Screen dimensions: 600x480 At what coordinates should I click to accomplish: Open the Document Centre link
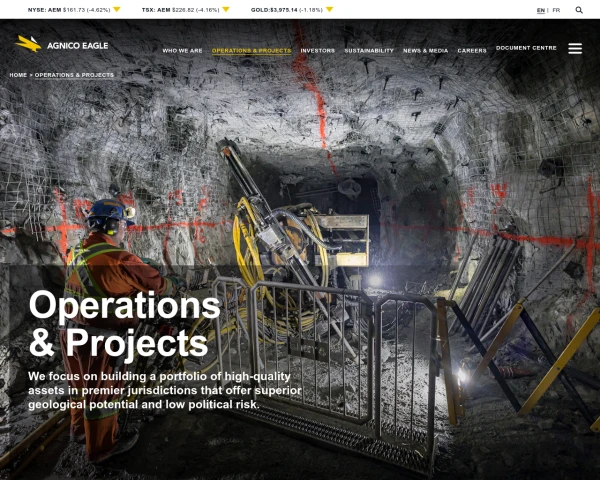[x=526, y=48]
